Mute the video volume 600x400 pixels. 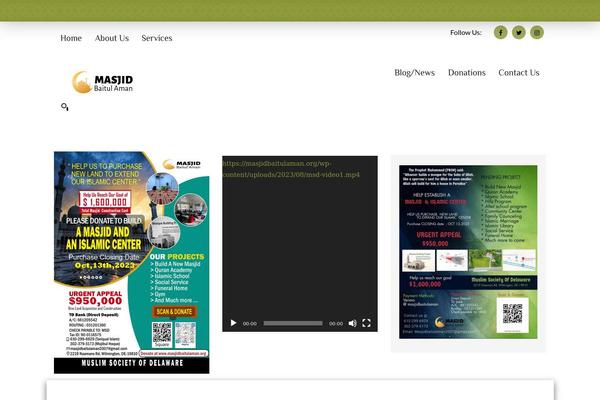tap(352, 323)
